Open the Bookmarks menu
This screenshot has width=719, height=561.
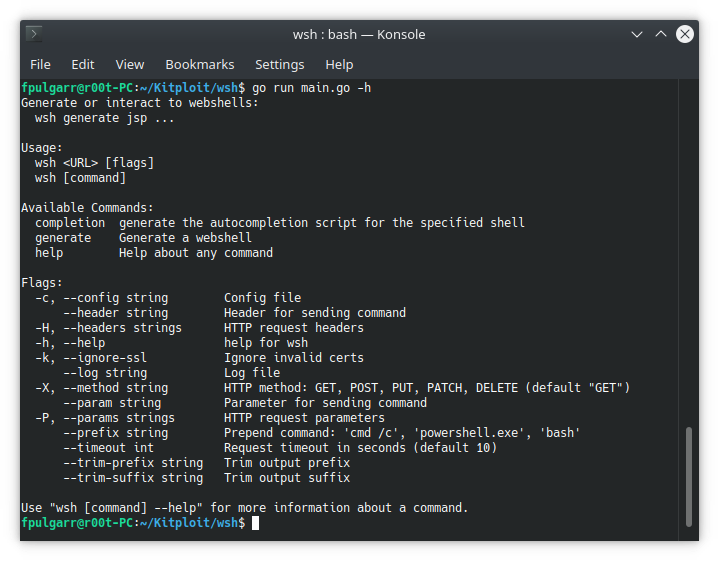pos(199,65)
